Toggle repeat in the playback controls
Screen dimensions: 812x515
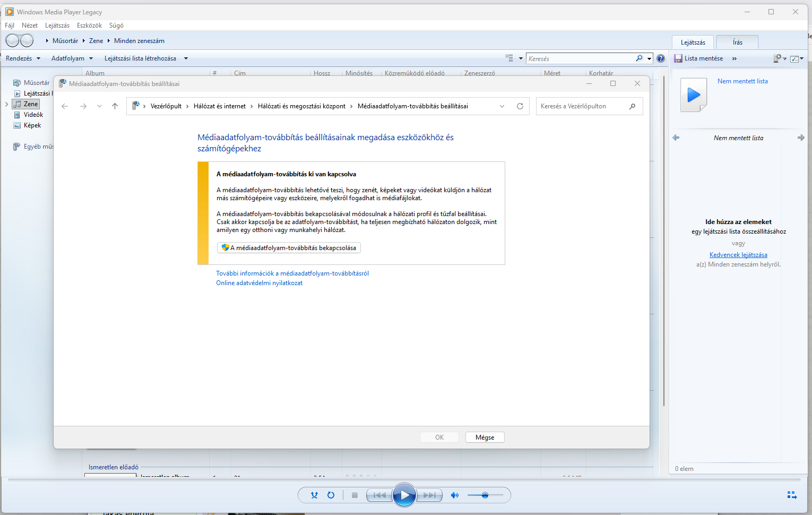coord(331,495)
